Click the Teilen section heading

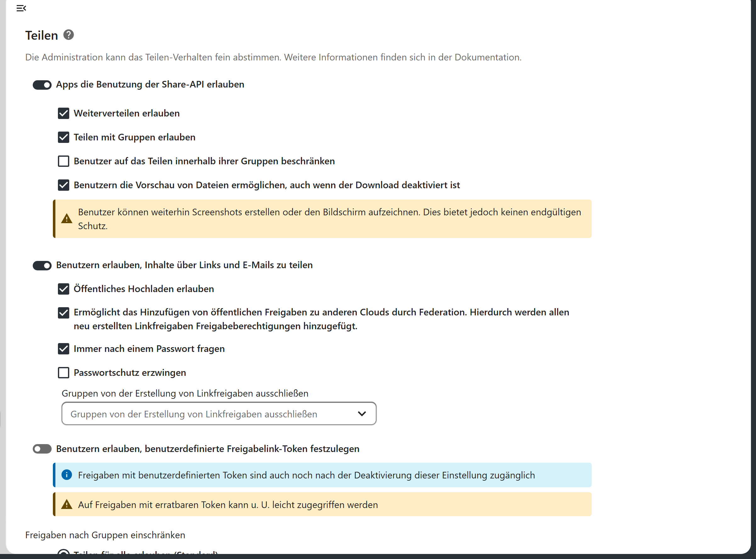click(42, 35)
